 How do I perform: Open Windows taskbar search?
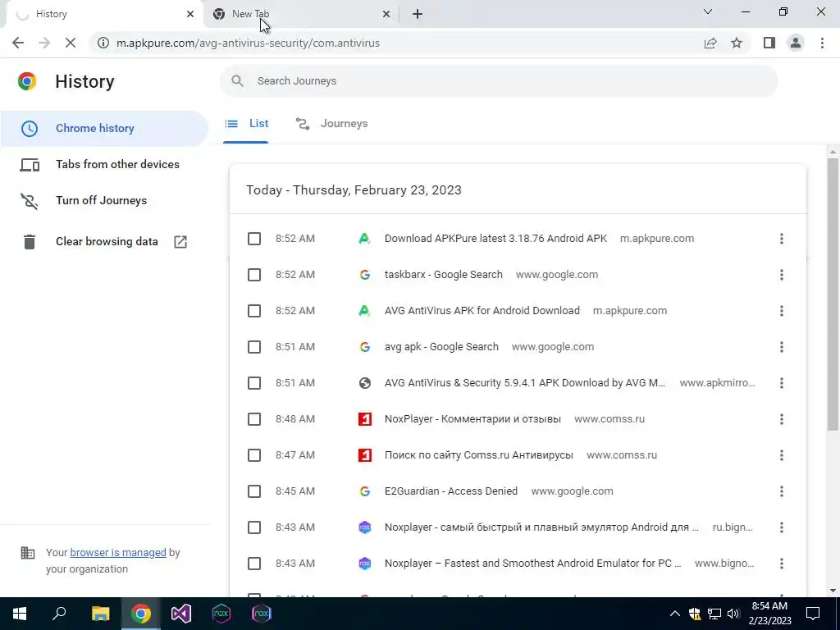[x=59, y=614]
